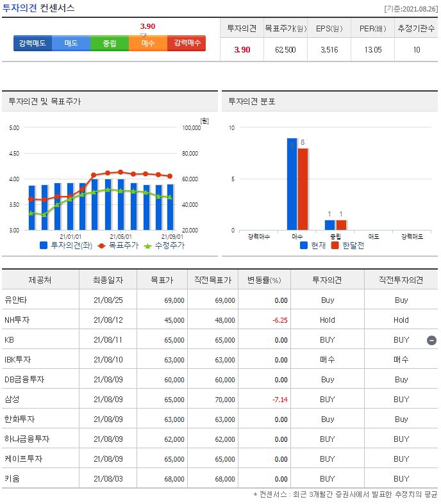The height and width of the screenshot is (504, 441).
Task: Click the 직전목표가 column header
Action: (213, 280)
